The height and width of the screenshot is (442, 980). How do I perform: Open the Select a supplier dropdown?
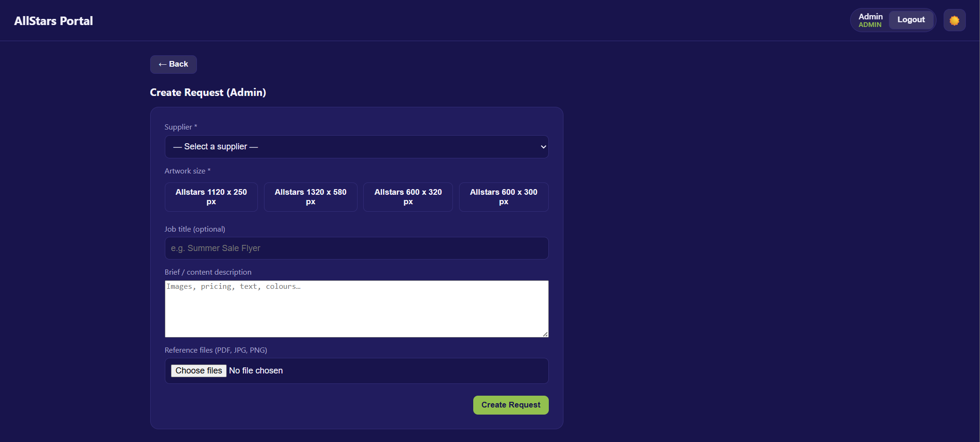357,147
